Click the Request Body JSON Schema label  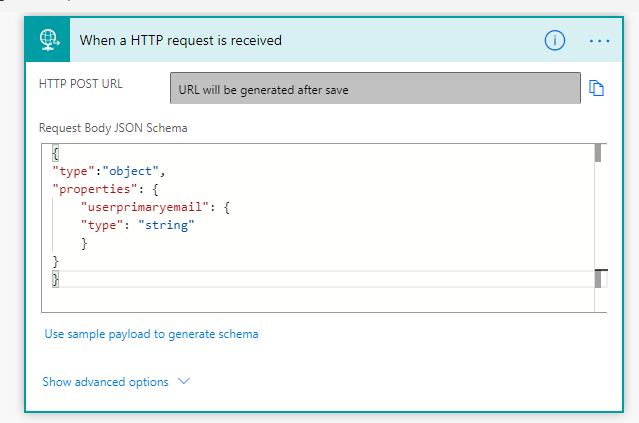113,128
